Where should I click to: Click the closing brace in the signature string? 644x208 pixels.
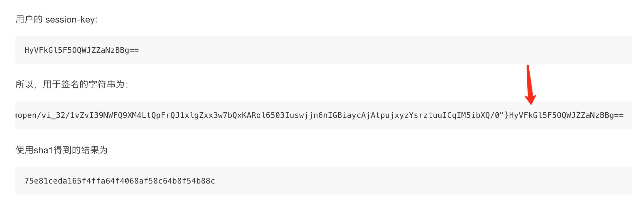click(506, 115)
